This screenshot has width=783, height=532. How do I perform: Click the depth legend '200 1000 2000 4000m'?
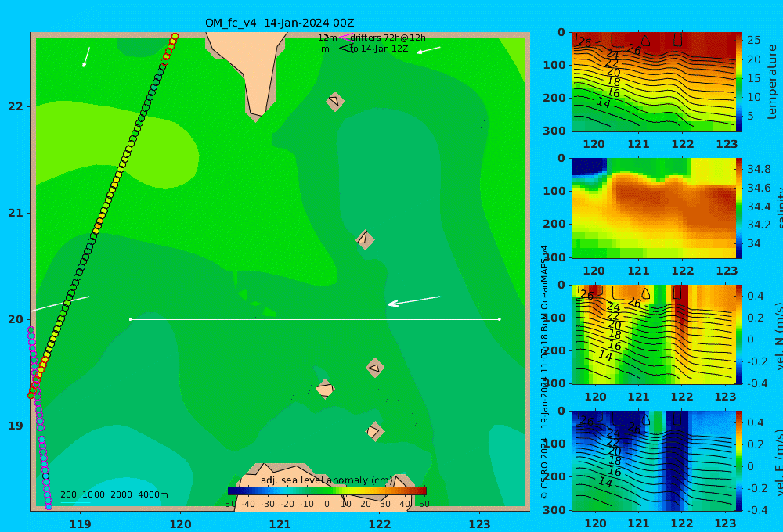coord(114,494)
